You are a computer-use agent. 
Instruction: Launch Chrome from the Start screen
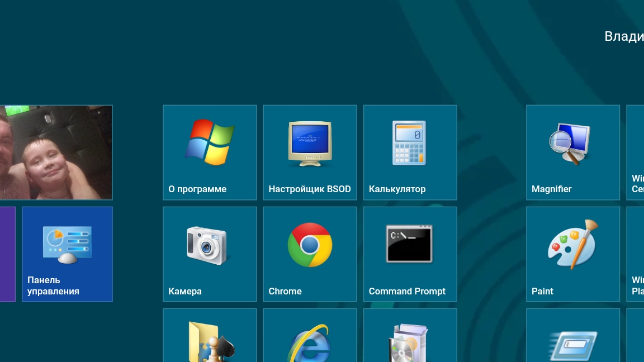pyautogui.click(x=310, y=254)
